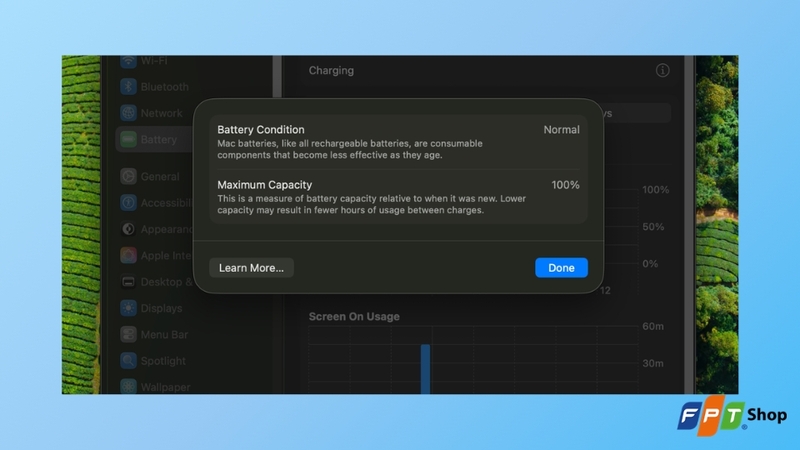Click the Menu Bar sidebar icon
The width and height of the screenshot is (800, 450).
point(129,334)
